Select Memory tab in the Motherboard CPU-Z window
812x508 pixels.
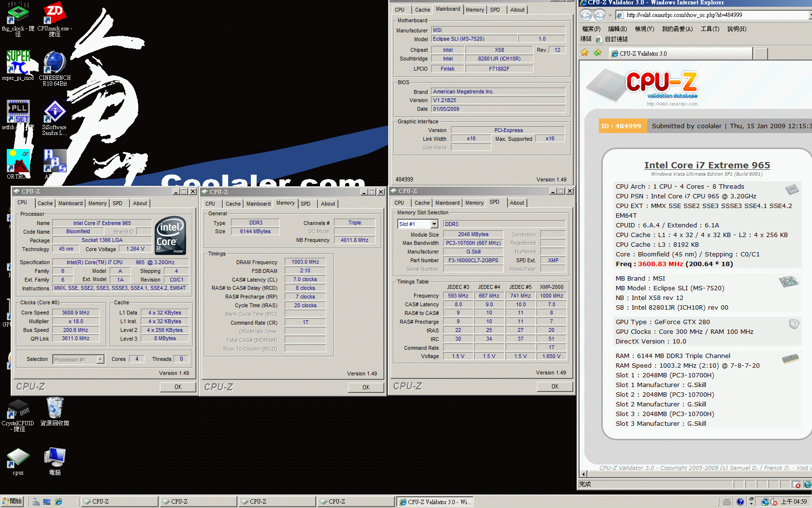[x=475, y=10]
